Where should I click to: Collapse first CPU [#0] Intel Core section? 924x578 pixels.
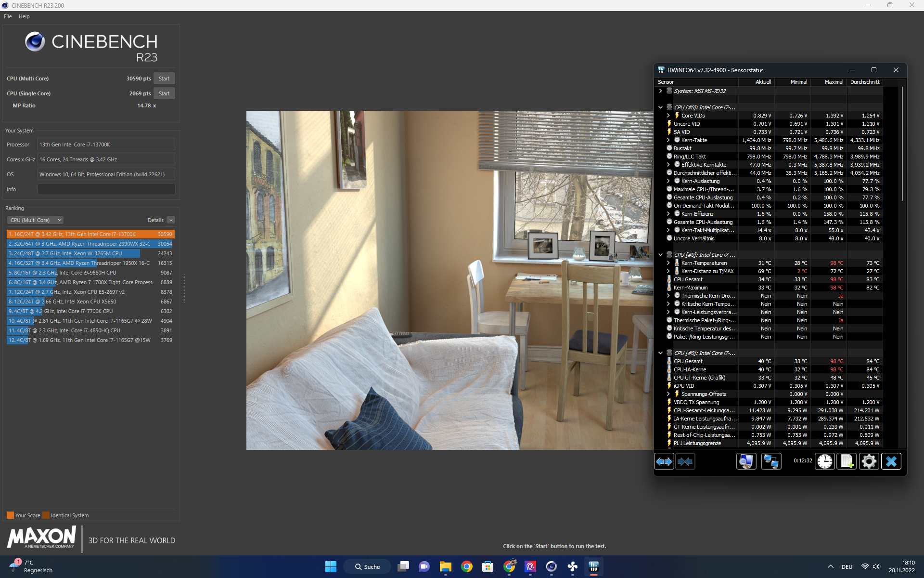point(661,107)
